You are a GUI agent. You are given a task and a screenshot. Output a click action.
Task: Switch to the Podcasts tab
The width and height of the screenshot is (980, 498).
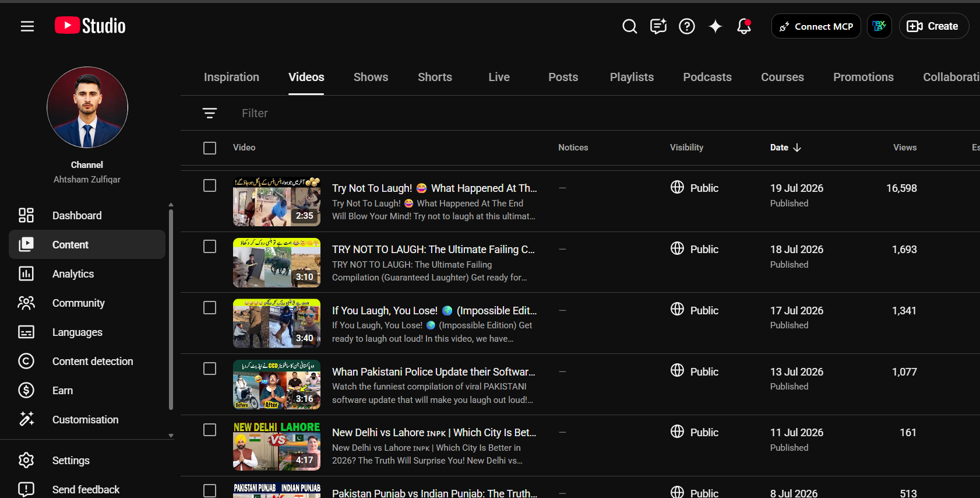click(707, 77)
